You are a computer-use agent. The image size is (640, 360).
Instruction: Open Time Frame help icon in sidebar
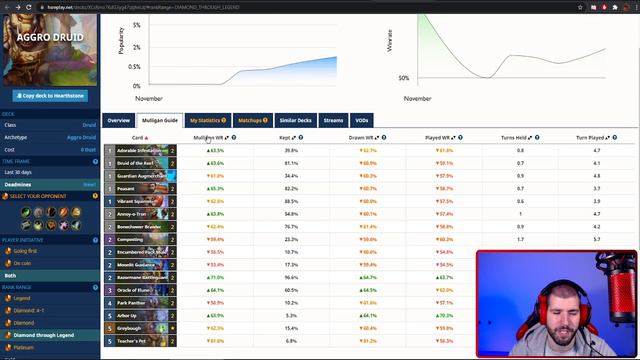tap(95, 162)
